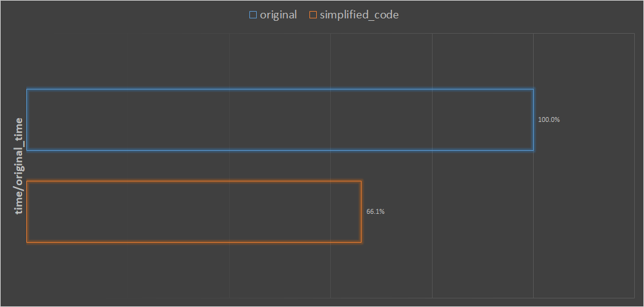Select the "original" legend text
The image size is (644, 307).
coord(278,15)
